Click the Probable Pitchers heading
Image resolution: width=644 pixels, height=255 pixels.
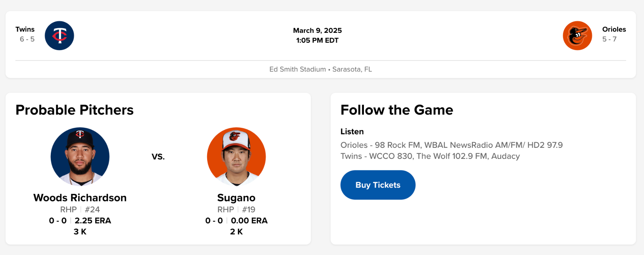pyautogui.click(x=74, y=110)
